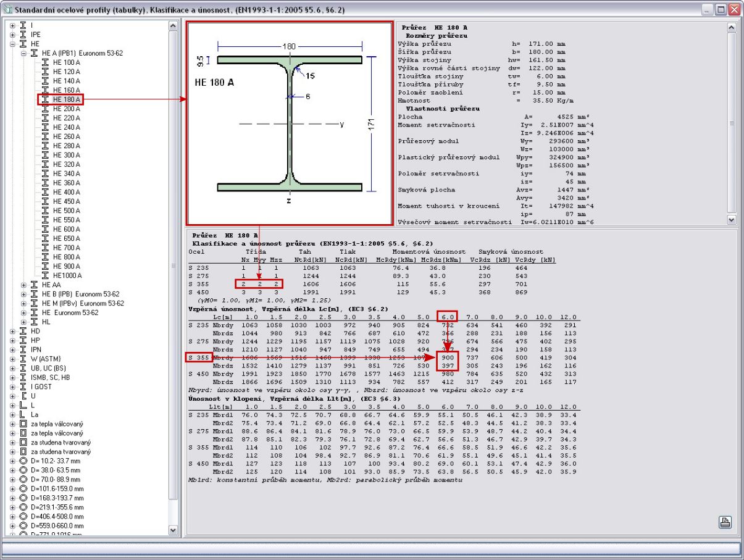Select HE 700 A in the tree
This screenshot has width=744, height=560.
pyautogui.click(x=66, y=248)
